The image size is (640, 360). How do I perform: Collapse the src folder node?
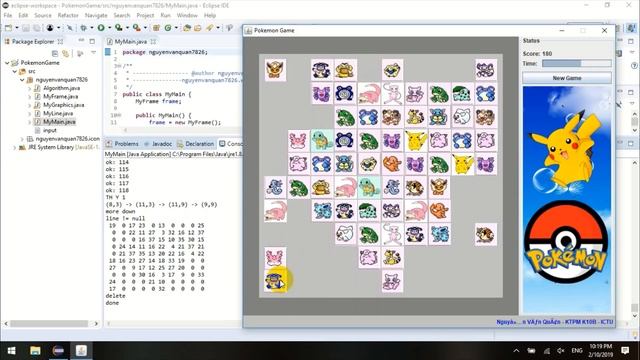click(x=15, y=71)
